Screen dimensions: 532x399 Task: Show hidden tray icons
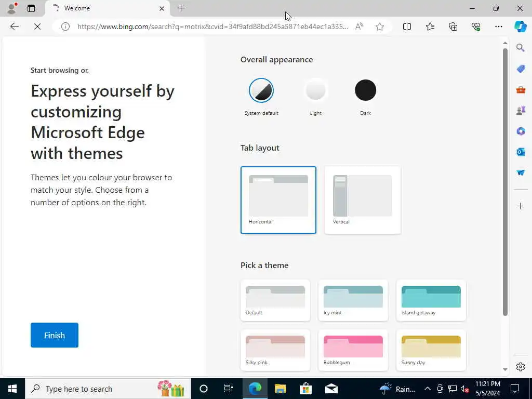(x=428, y=389)
